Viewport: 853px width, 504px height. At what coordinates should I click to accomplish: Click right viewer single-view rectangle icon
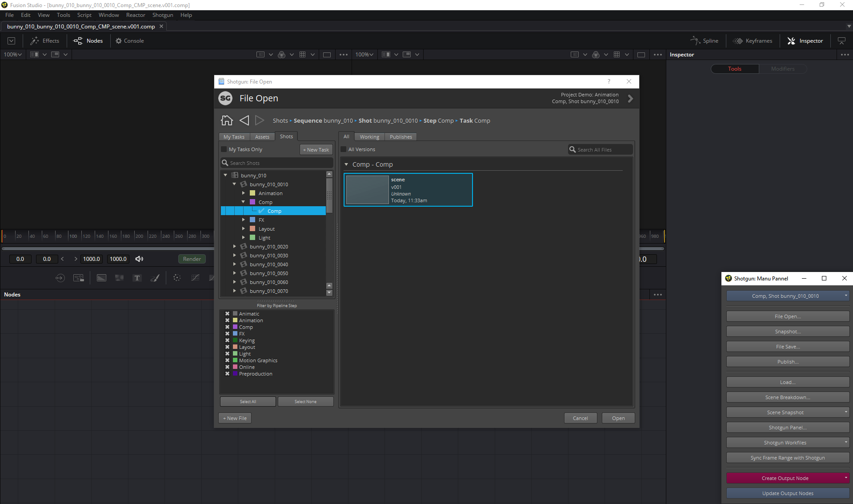coord(641,55)
